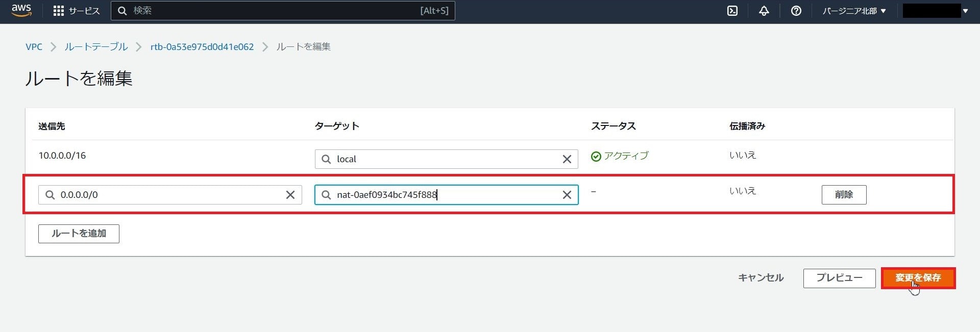Open the notifications bell
The image size is (980, 332).
[x=764, y=11]
